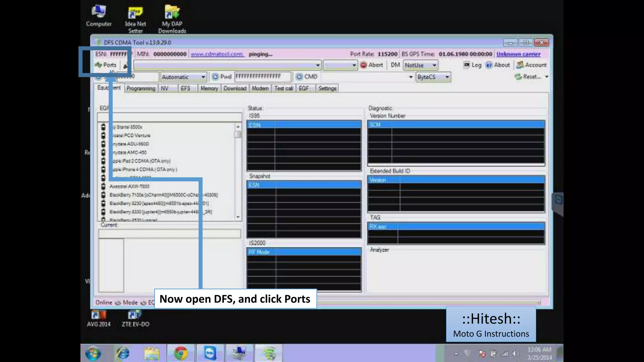The width and height of the screenshot is (644, 362).
Task: Click the red Abort button
Action: [371, 65]
